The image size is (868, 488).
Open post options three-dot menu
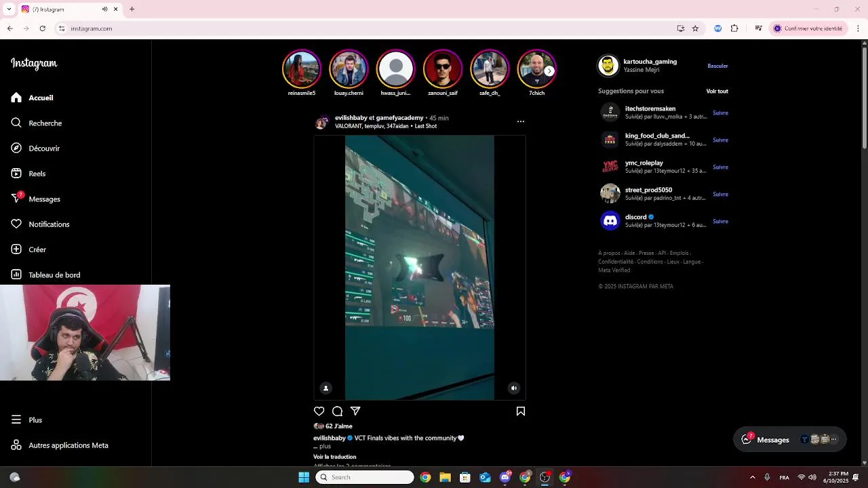pyautogui.click(x=521, y=121)
